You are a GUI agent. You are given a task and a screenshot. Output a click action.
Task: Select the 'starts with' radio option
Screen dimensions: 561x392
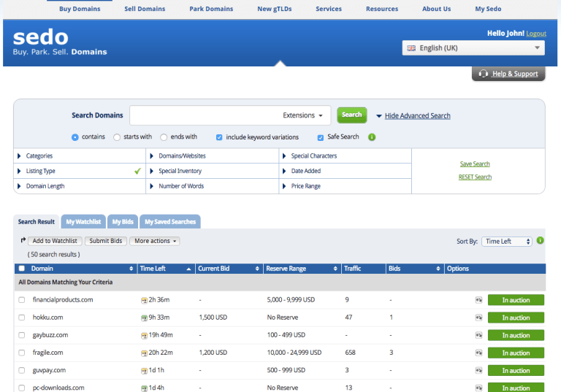point(117,137)
